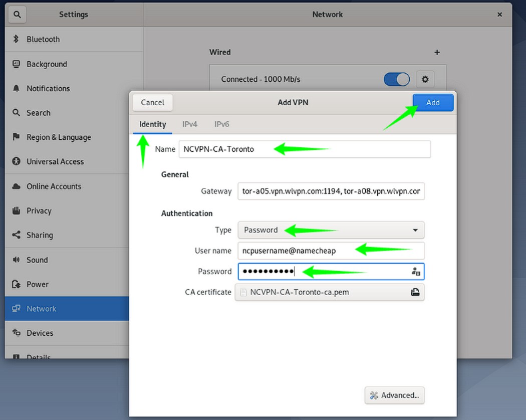
Task: Click the Sharing icon in sidebar
Action: [x=16, y=235]
